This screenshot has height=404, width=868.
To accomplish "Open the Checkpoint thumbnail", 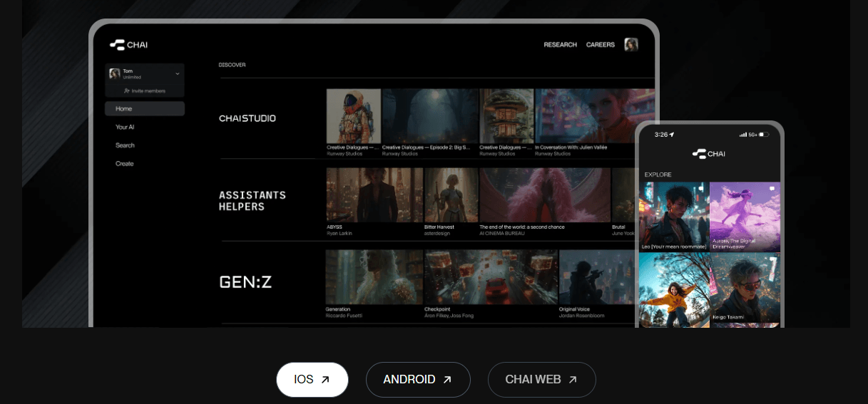I will 491,277.
